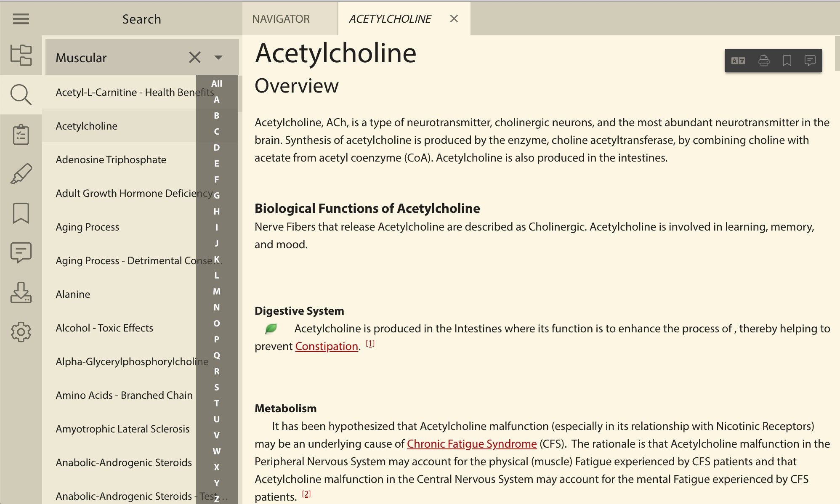Viewport: 840px width, 504px height.
Task: Jump to letter F in index
Action: click(x=217, y=180)
